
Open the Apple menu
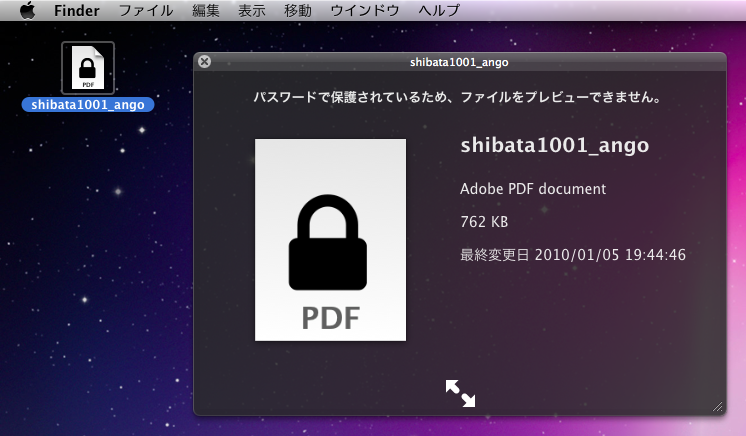click(x=27, y=11)
